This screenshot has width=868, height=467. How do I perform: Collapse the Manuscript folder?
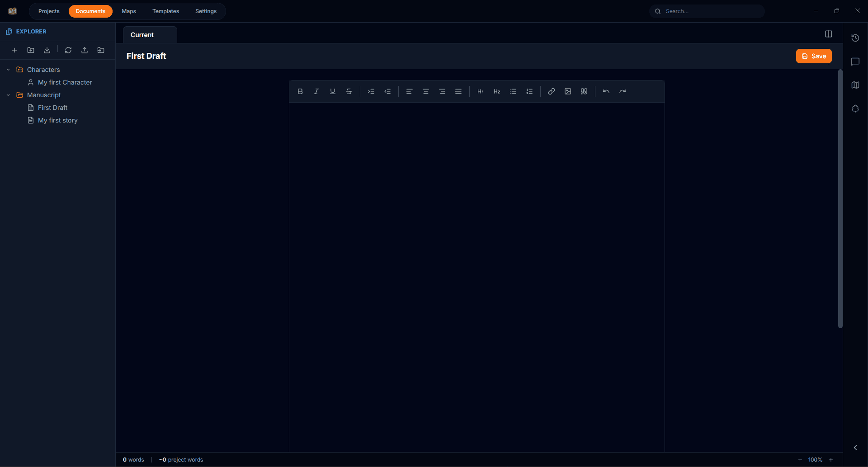tap(8, 95)
